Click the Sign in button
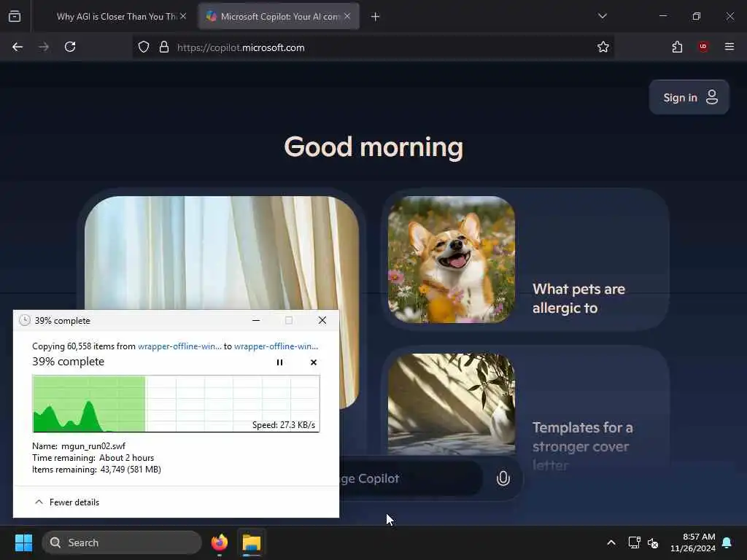747x560 pixels. point(689,97)
